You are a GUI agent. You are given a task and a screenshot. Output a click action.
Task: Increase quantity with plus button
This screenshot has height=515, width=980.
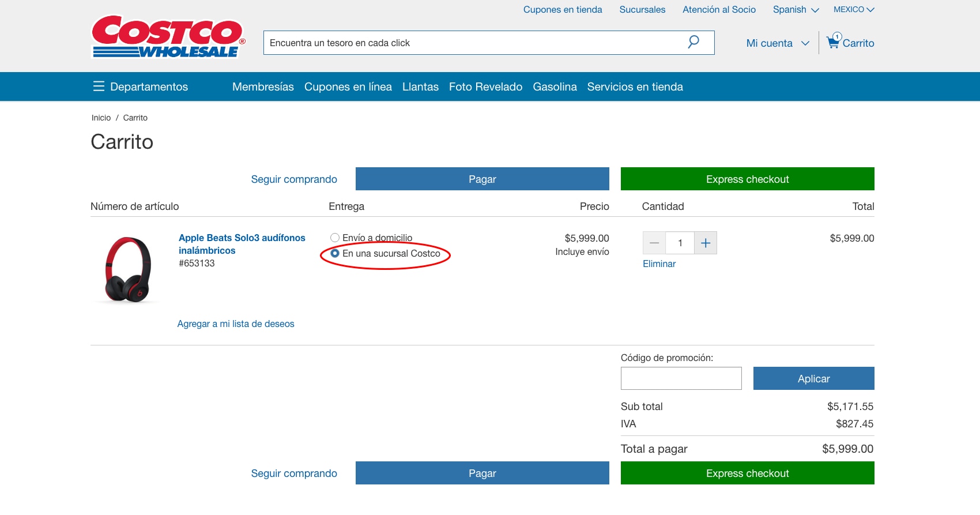click(x=706, y=243)
